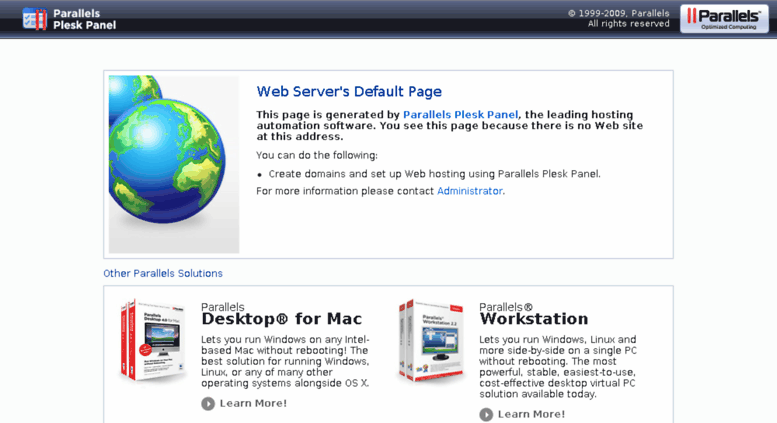Open Learn More for Workstation
Screen dimensions: 777x423
[x=531, y=414]
